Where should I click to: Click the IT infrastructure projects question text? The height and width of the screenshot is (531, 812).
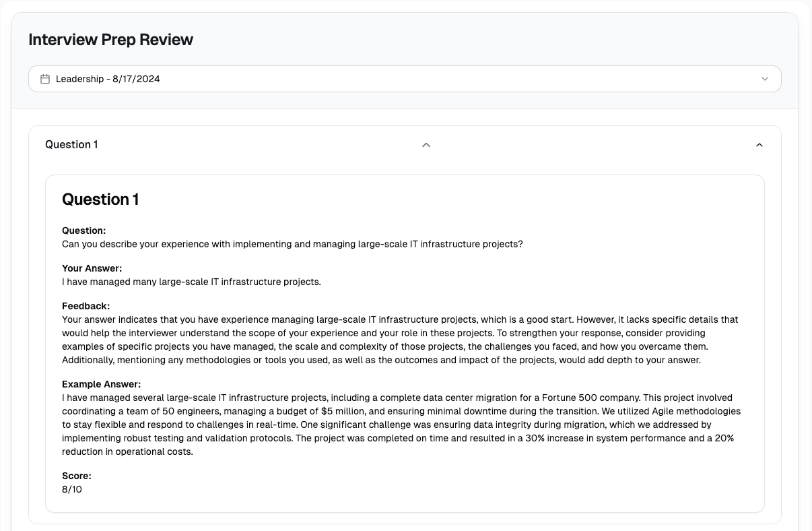pos(292,244)
